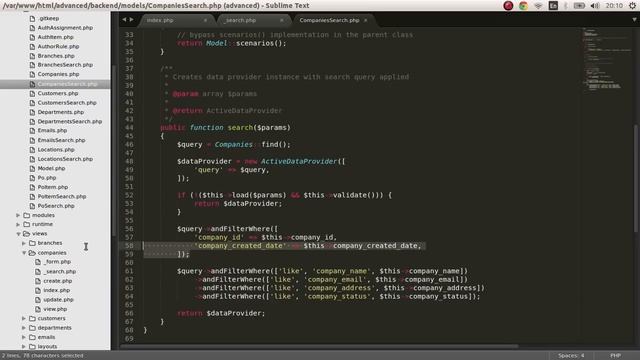Open the tab list dropdown arrow
Image resolution: width=640 pixels, height=360 pixels.
click(634, 20)
